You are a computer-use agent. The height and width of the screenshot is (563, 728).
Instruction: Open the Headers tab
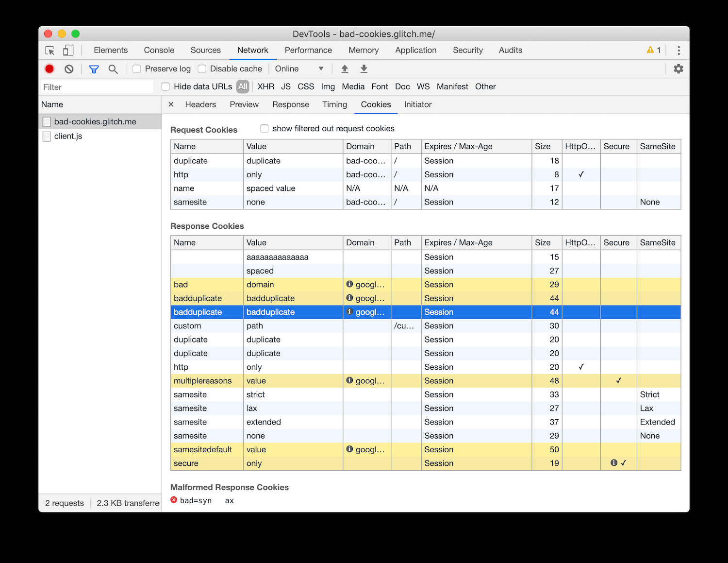(x=200, y=104)
